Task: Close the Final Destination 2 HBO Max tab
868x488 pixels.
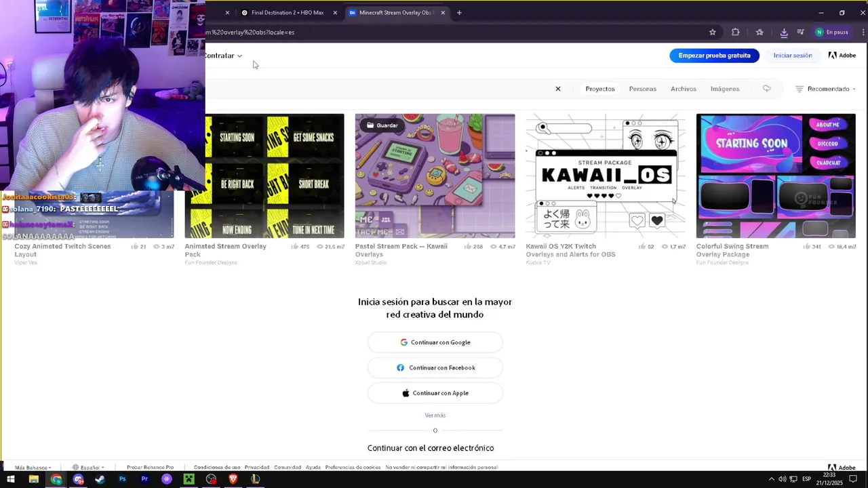Action: click(335, 12)
